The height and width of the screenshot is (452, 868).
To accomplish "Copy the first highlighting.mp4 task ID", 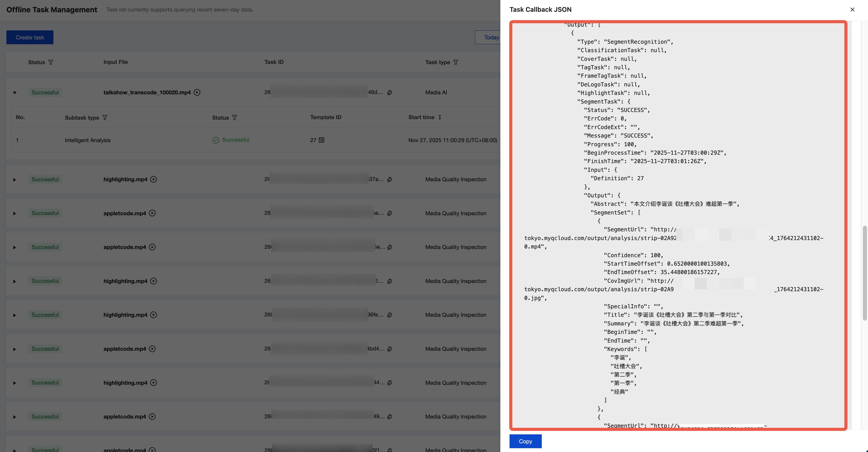I will 390,179.
